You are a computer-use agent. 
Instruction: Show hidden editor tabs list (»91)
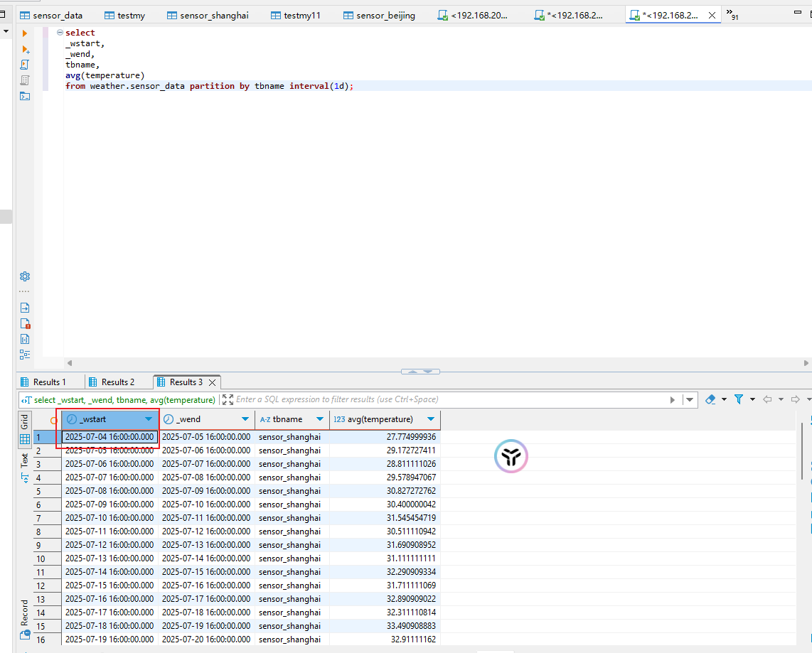[x=732, y=15]
